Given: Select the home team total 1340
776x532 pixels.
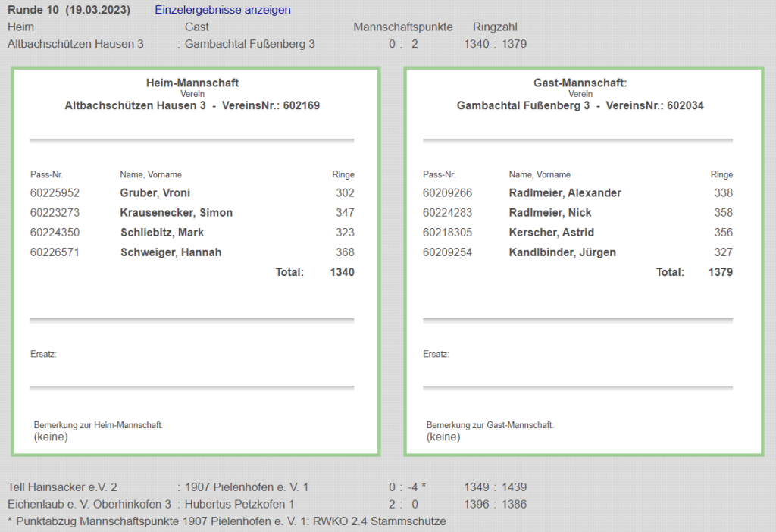Looking at the screenshot, I should 342,272.
